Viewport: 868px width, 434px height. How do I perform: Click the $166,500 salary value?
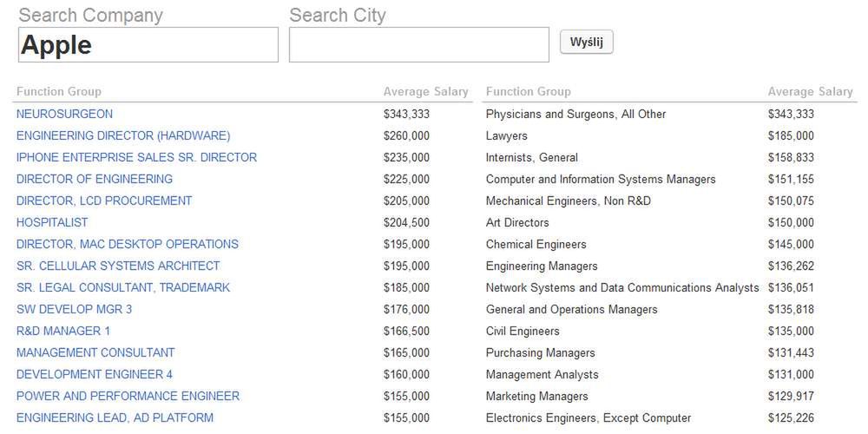[406, 331]
